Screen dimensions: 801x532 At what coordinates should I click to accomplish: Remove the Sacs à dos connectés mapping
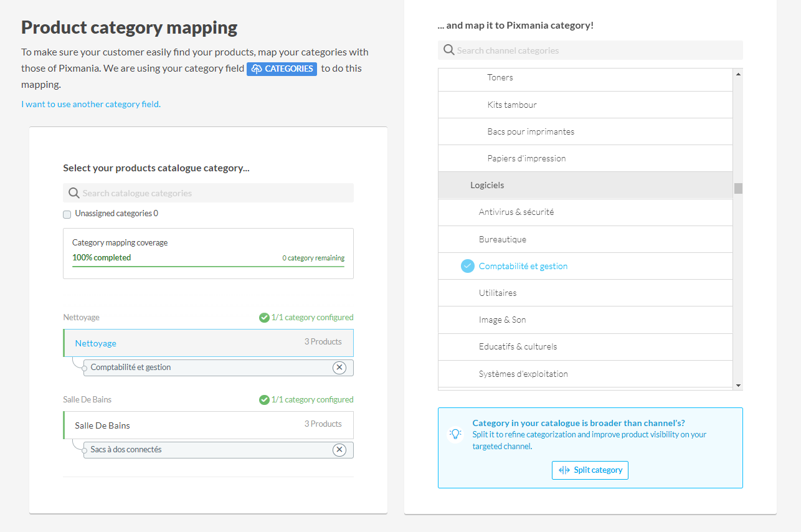point(339,450)
